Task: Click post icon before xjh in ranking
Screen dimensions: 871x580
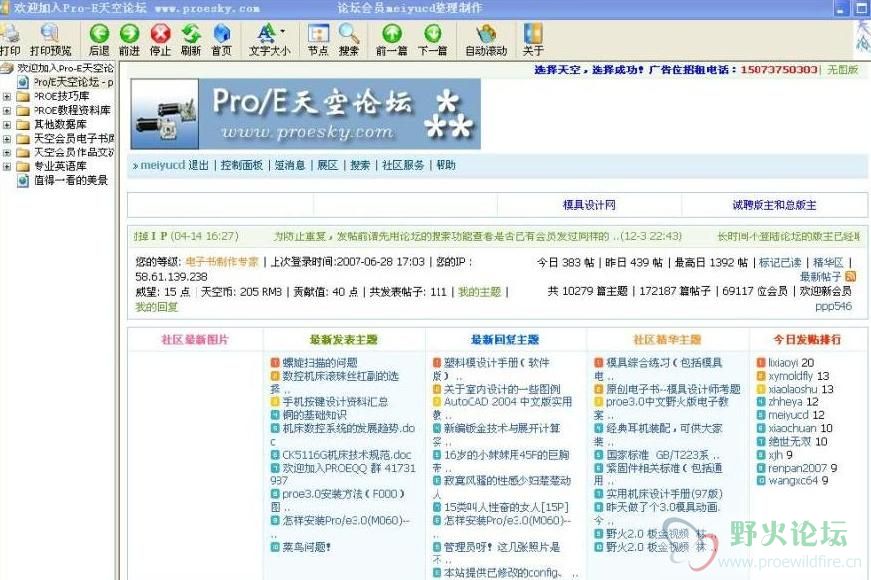Action: [x=761, y=455]
